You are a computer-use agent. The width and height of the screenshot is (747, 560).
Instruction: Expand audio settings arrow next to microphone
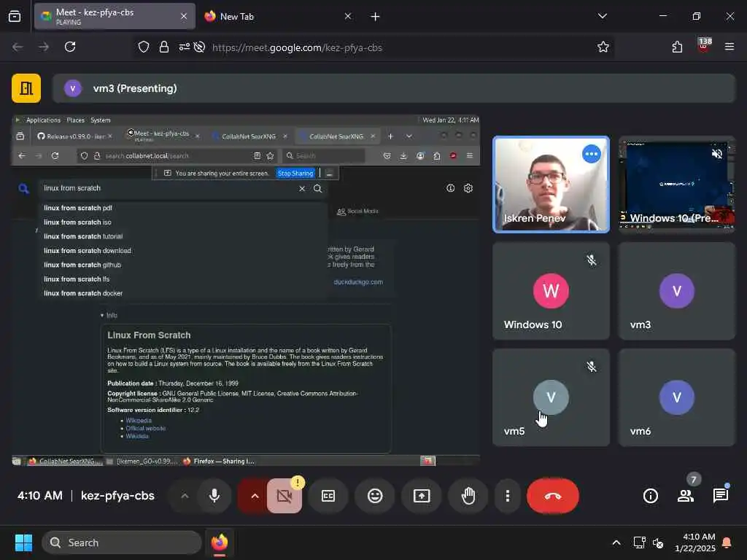(x=185, y=496)
